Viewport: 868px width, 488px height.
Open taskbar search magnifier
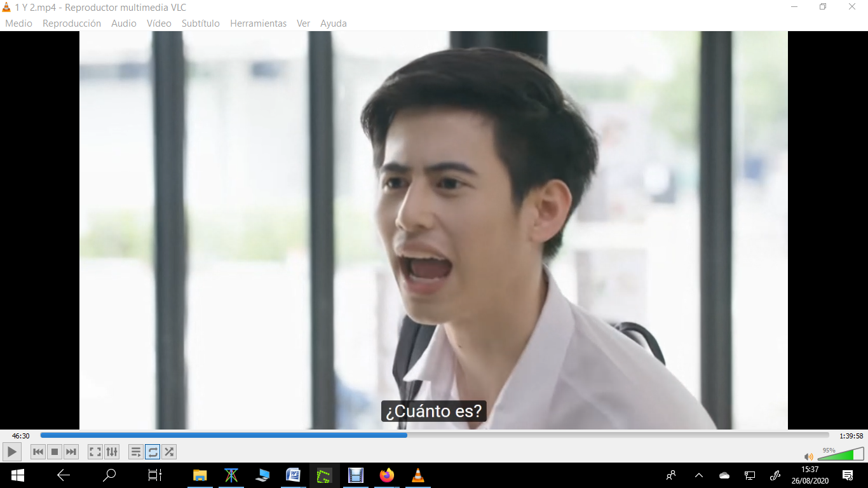click(109, 475)
